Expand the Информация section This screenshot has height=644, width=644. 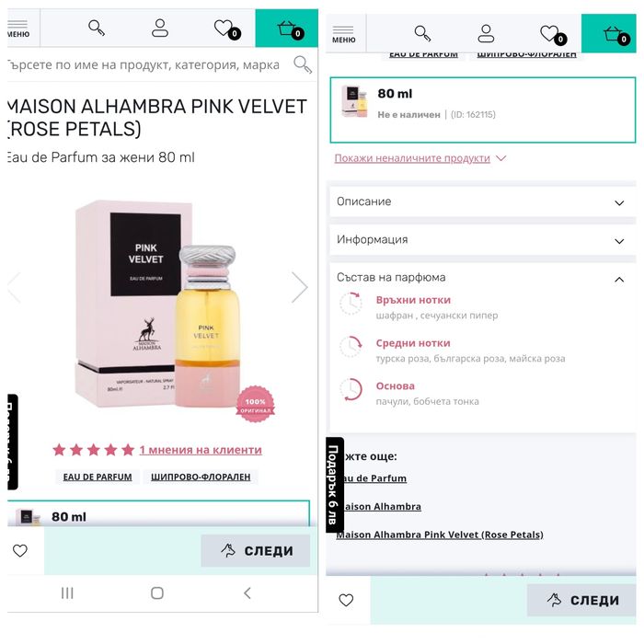pos(483,239)
